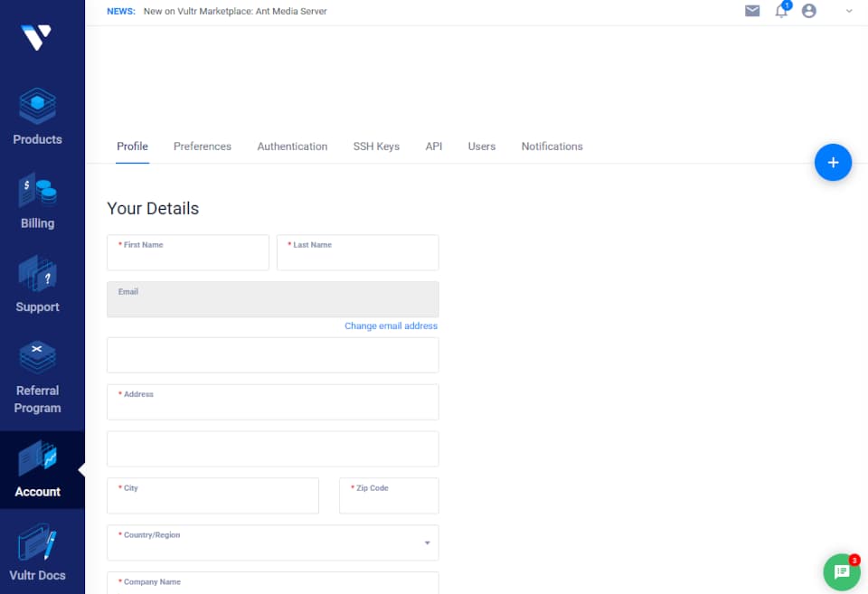
Task: Open the Referral Program page
Action: pos(37,377)
